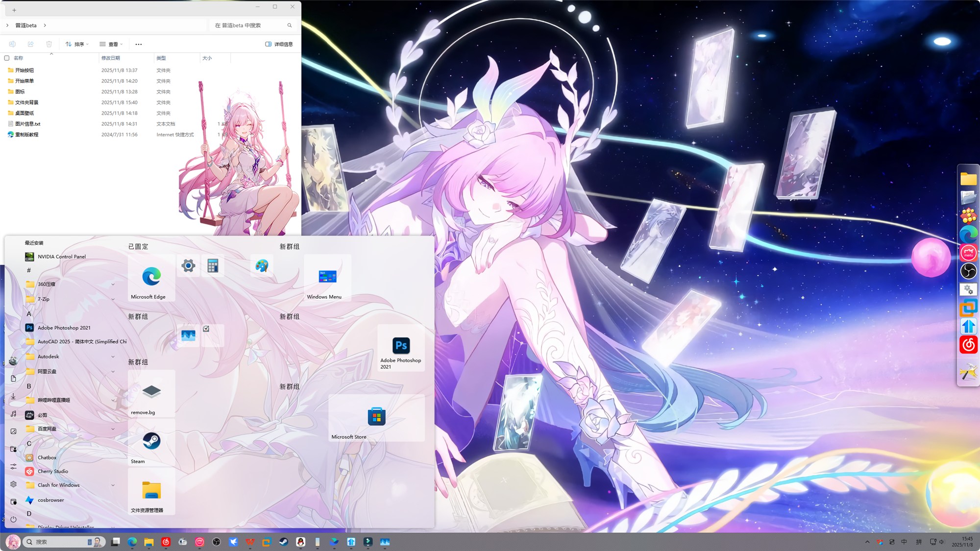Toggle select-all checkbox in file list header
The image size is (980, 551).
[7, 58]
